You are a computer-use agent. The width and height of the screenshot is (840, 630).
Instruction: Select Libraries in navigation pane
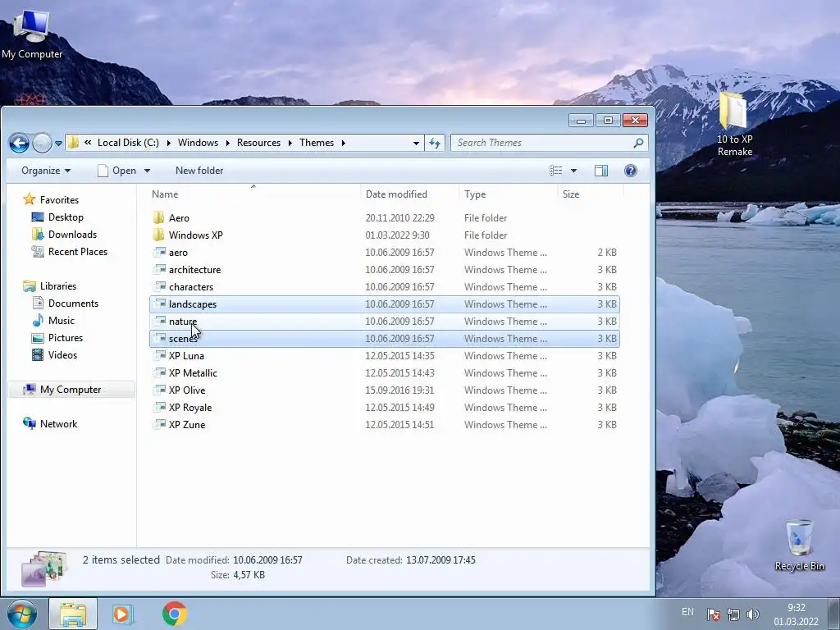tap(58, 286)
